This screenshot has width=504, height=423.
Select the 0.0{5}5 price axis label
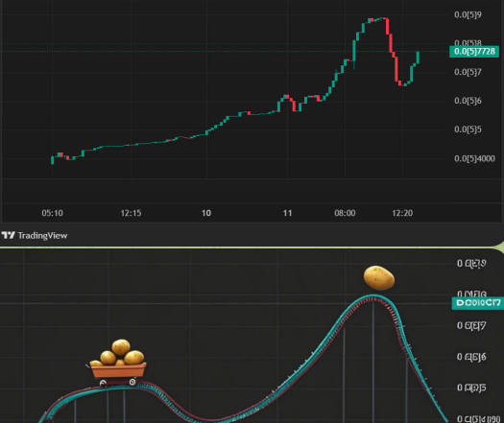tap(468, 129)
